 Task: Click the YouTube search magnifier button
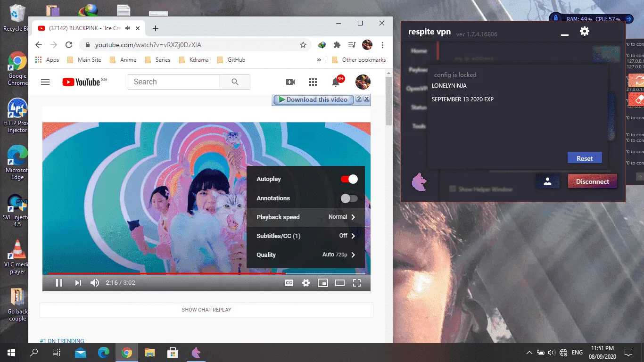tap(235, 82)
